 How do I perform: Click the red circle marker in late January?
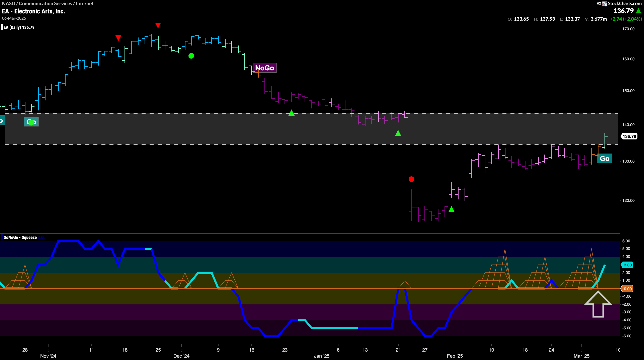411,179
